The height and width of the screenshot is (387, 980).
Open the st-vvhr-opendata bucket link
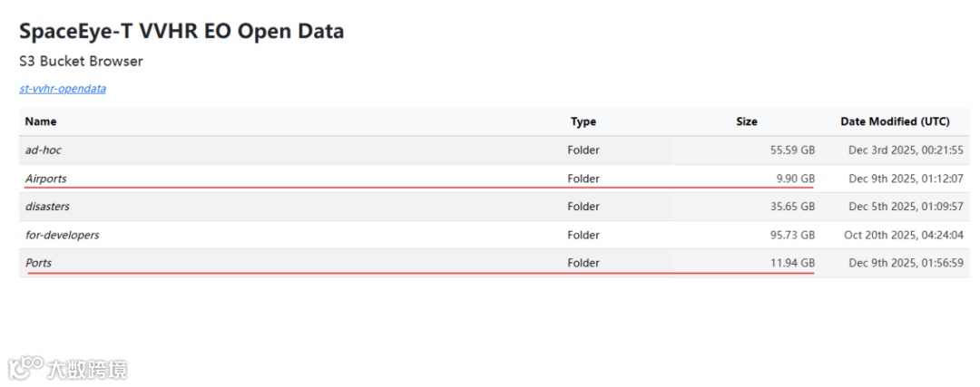63,89
